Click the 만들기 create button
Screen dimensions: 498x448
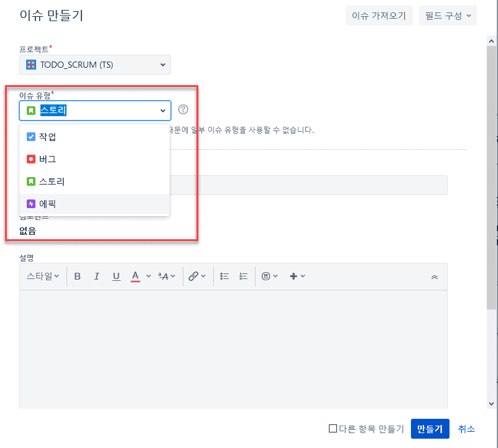pos(430,429)
